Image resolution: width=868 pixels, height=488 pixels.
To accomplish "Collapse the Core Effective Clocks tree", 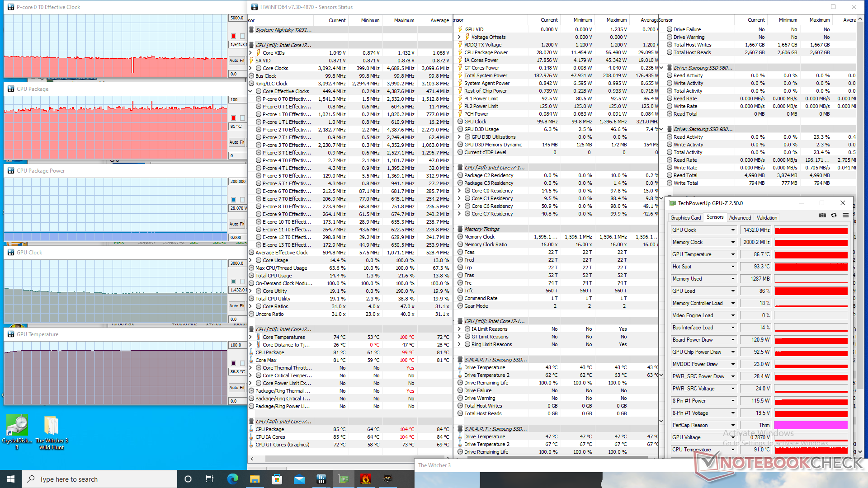I will [x=251, y=91].
